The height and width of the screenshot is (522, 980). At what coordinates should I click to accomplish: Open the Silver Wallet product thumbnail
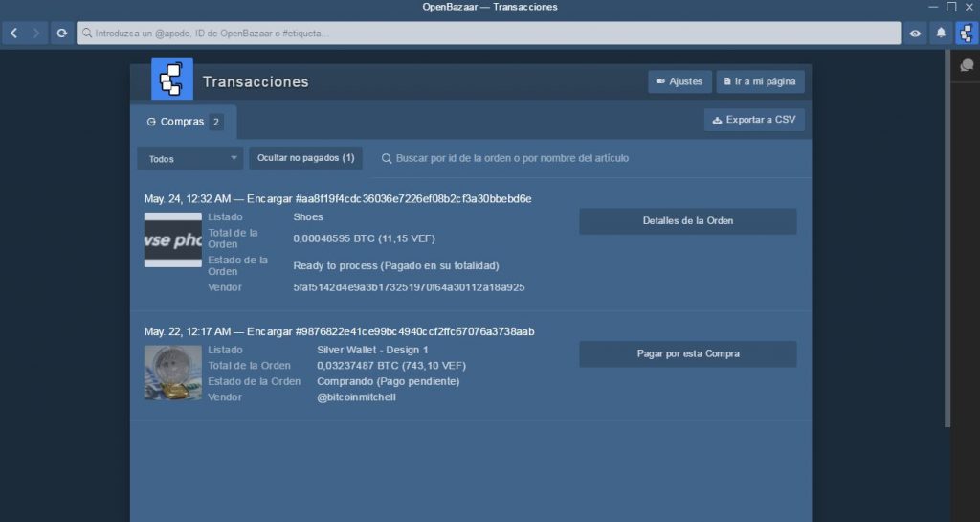pyautogui.click(x=173, y=373)
